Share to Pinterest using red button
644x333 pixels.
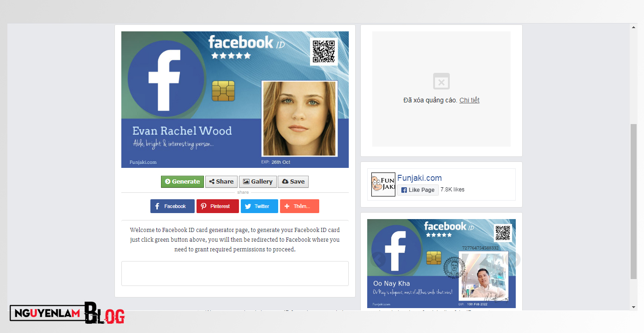click(x=218, y=206)
